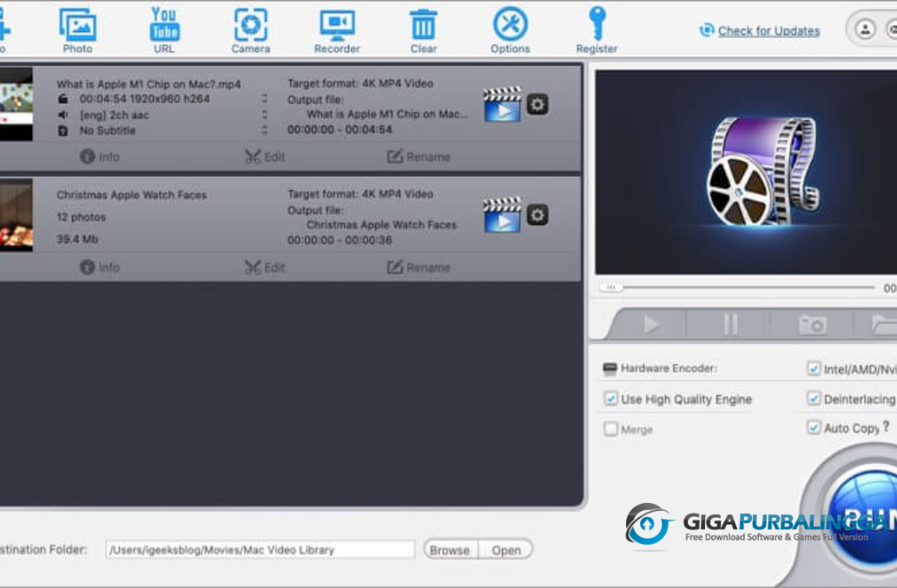
Task: Take a snapshot with the camera icon
Action: tap(812, 324)
